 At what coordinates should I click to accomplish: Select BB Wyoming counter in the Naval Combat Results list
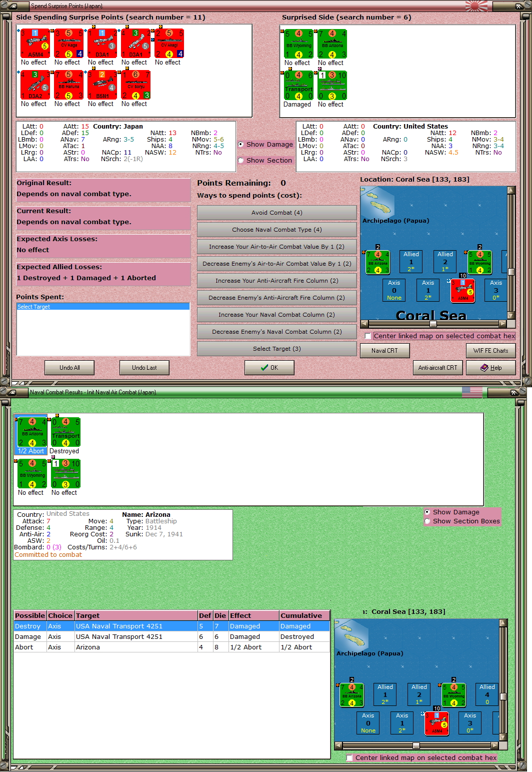pyautogui.click(x=32, y=474)
